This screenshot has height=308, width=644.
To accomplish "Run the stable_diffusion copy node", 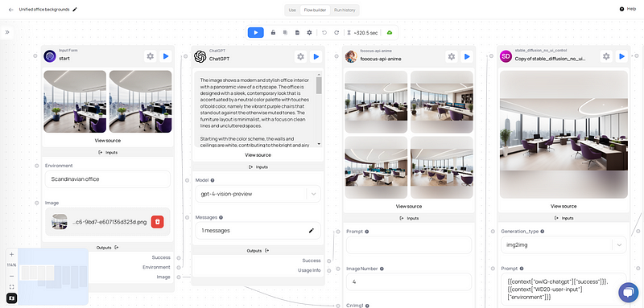I will tap(621, 56).
